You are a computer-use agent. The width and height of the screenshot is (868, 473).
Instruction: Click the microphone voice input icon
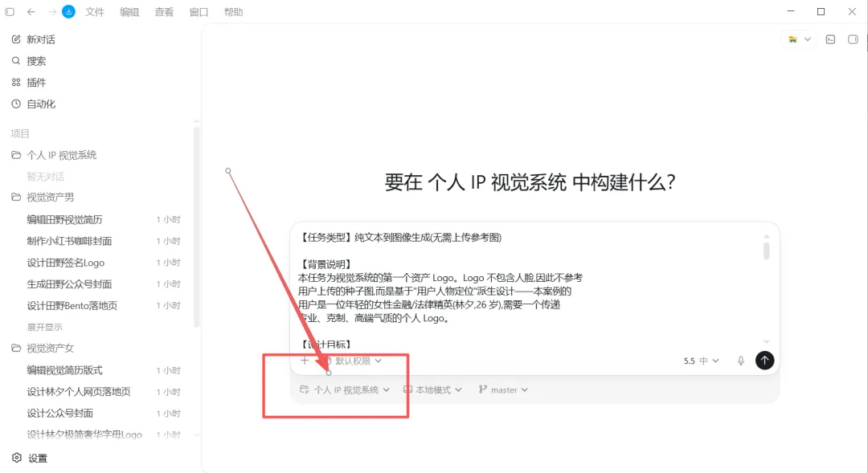[741, 361]
